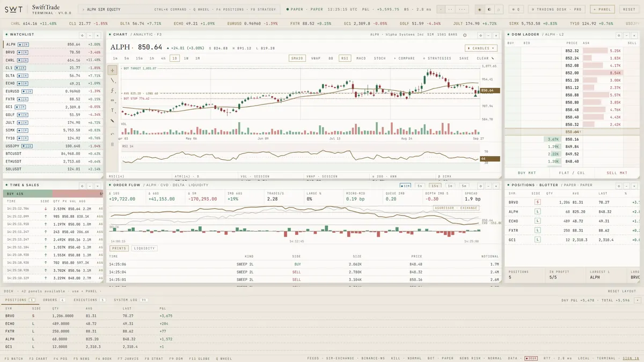Choose the triple-dot density option
This screenshot has height=362, width=644.
coord(463,9)
